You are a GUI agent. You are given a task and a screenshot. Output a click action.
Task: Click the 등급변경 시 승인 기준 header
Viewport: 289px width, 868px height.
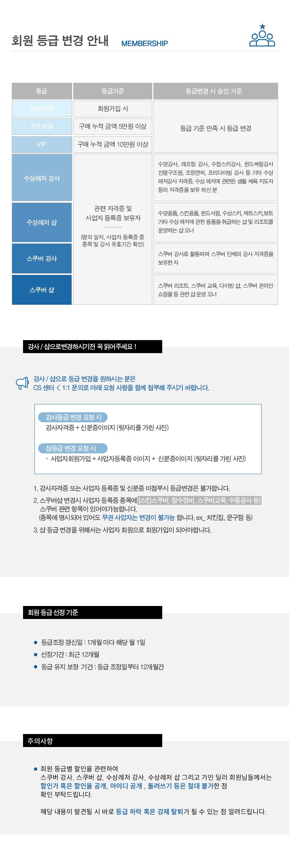coord(216,91)
